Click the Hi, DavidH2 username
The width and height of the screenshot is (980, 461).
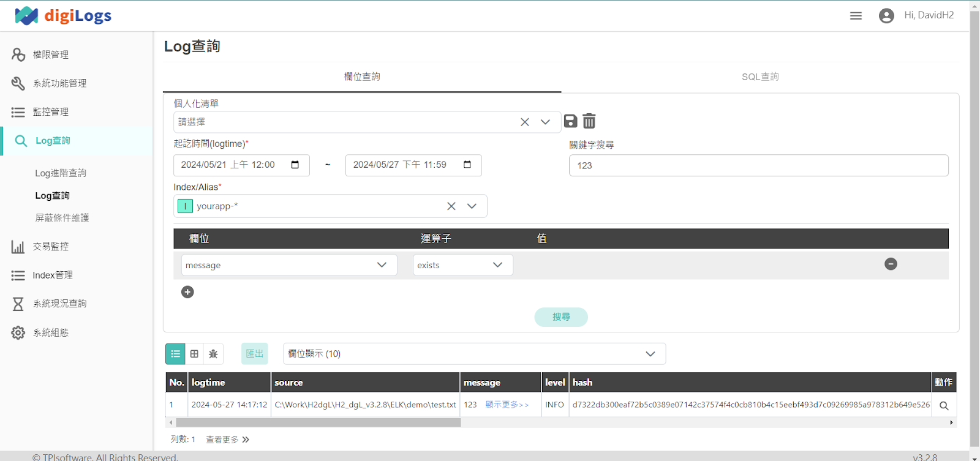point(929,15)
